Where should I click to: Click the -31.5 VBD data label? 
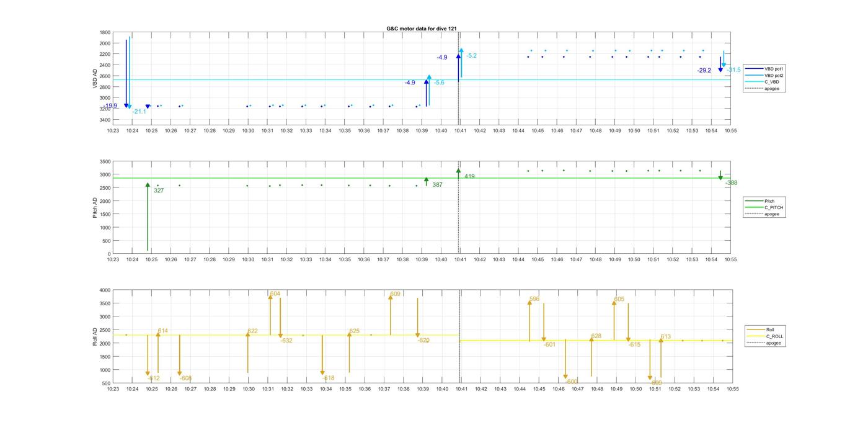click(x=733, y=70)
